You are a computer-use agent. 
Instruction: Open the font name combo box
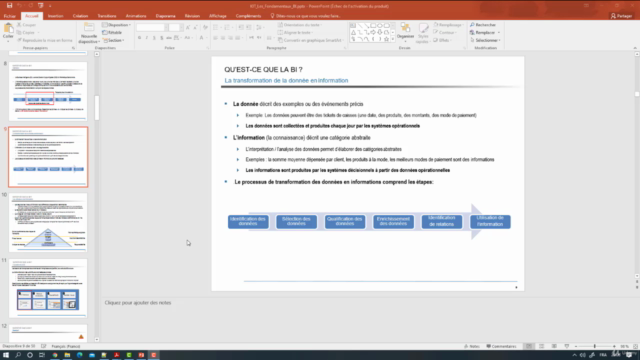pyautogui.click(x=152, y=28)
